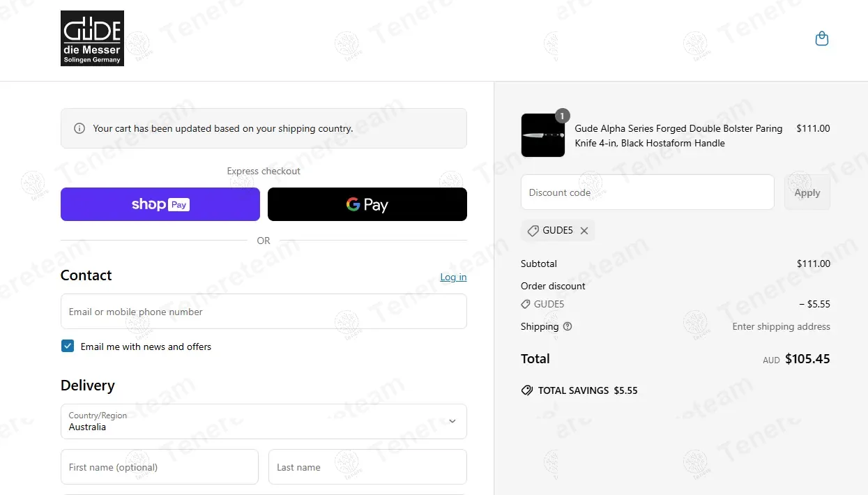Click the shipping info question mark icon

click(568, 326)
